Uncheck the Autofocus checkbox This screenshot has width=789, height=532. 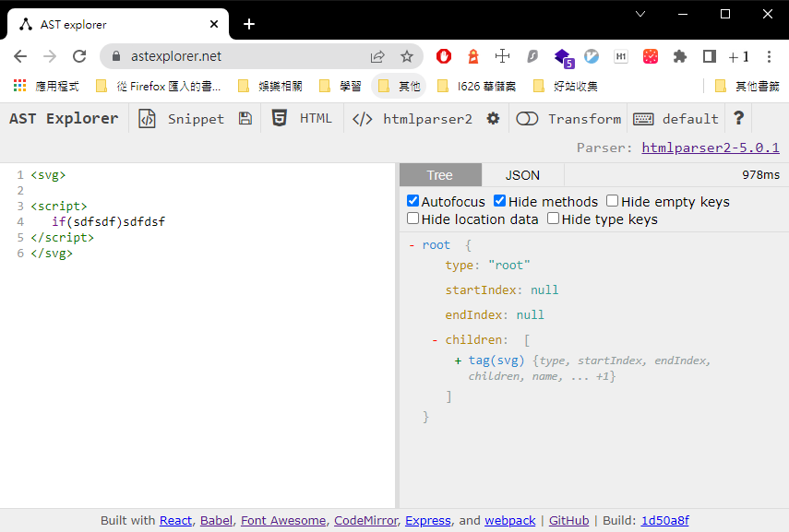[412, 201]
